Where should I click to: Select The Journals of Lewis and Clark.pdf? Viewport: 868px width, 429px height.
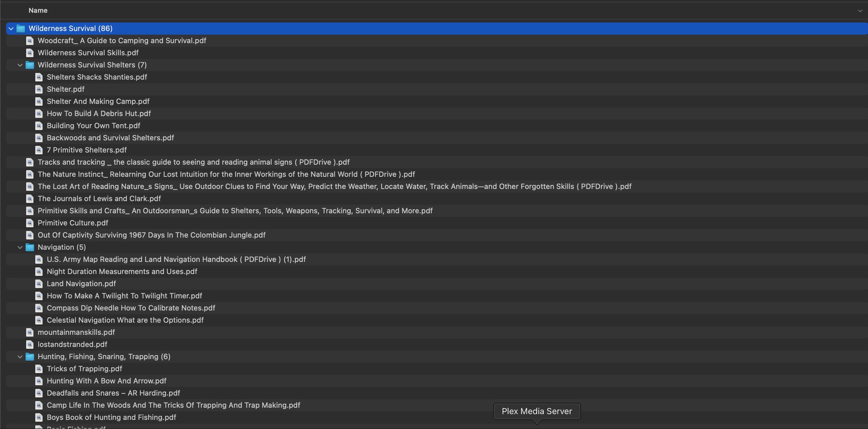pyautogui.click(x=99, y=199)
